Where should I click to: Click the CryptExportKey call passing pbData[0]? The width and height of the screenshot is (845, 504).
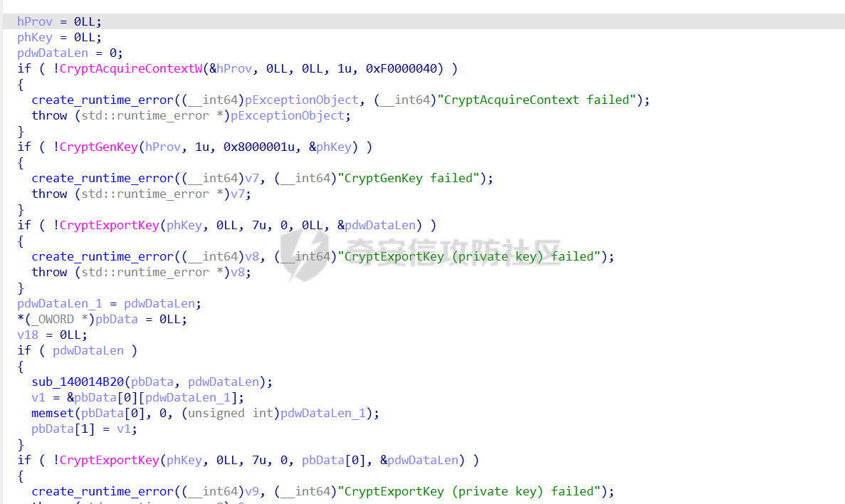(x=109, y=460)
